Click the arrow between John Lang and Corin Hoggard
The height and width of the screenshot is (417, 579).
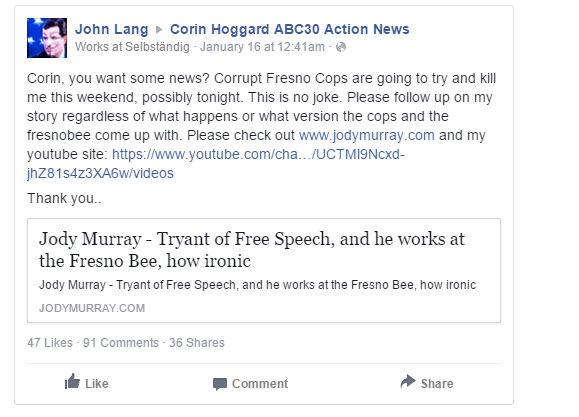(x=159, y=30)
